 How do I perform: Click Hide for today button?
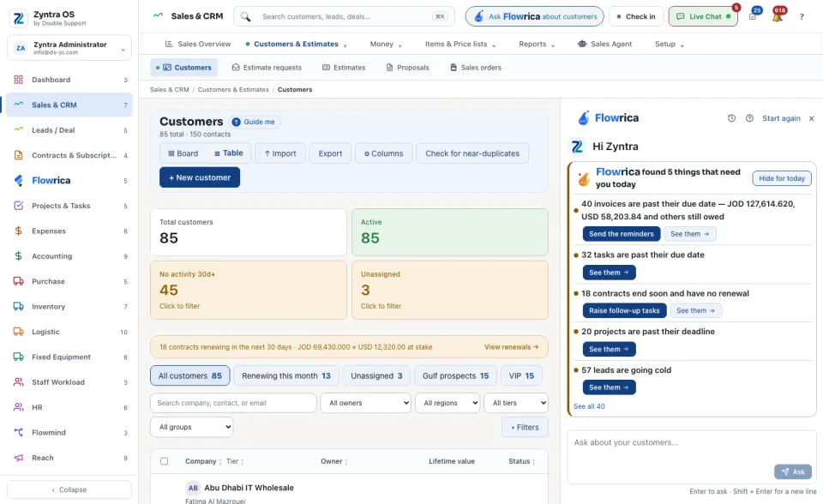tap(782, 178)
